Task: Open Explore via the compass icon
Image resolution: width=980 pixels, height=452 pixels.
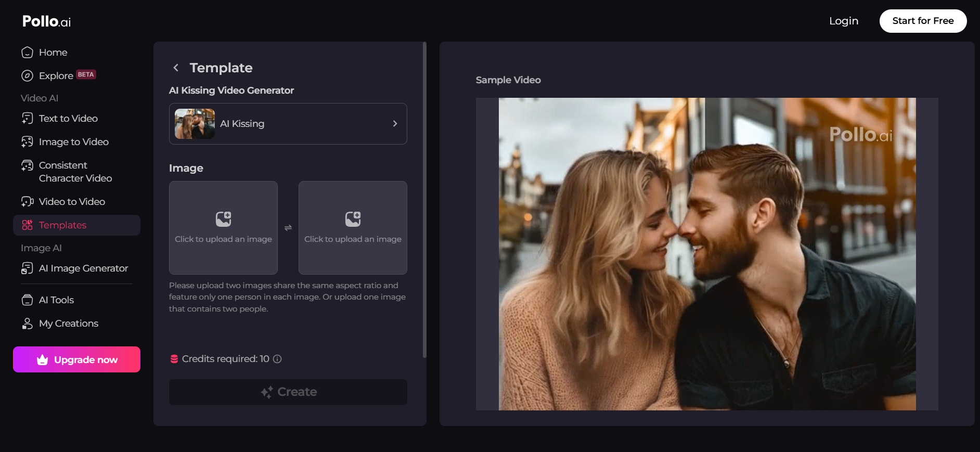Action: [x=27, y=76]
